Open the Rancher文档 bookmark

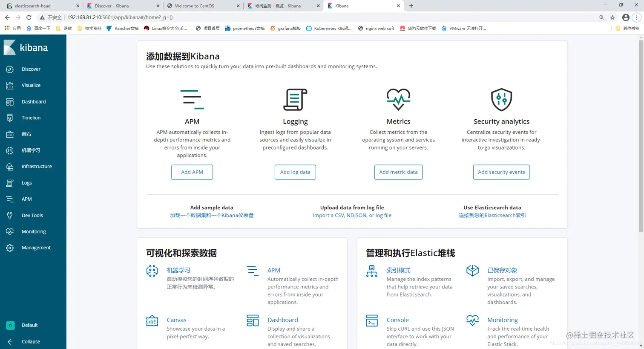pyautogui.click(x=122, y=29)
